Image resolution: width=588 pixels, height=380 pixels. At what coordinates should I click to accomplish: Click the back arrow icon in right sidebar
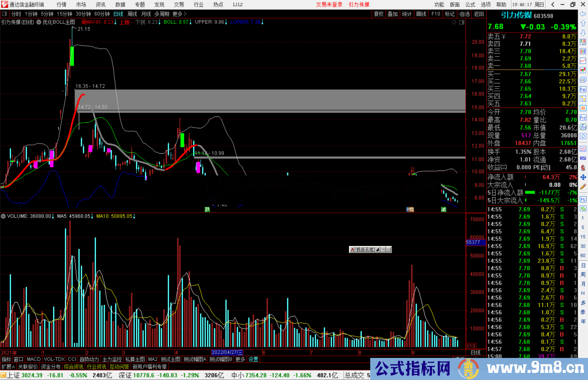[x=583, y=14]
